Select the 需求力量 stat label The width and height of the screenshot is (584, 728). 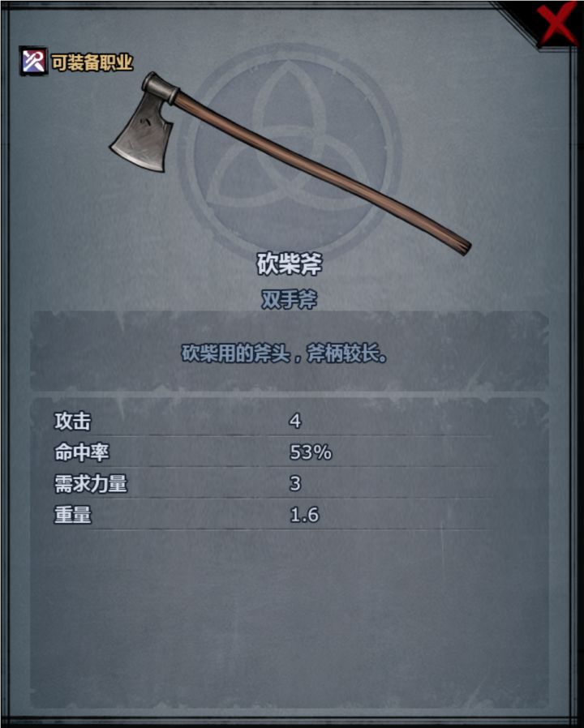91,484
